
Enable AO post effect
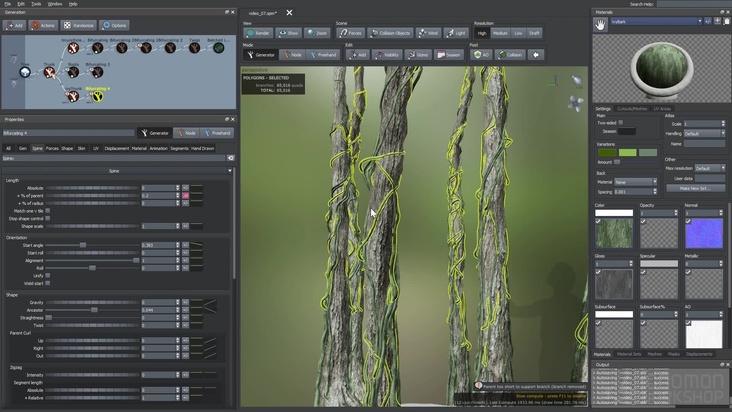481,55
